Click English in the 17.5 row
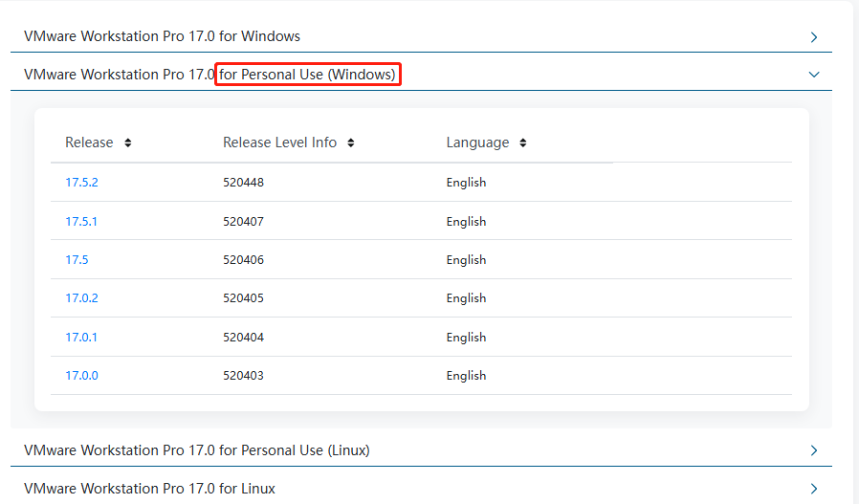Viewport: 859px width, 504px height. (x=466, y=260)
